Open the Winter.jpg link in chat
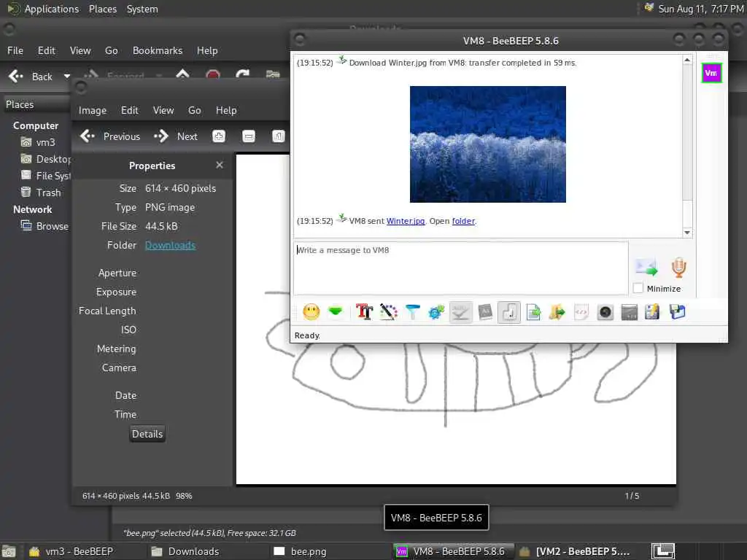This screenshot has height=560, width=747. pos(406,221)
